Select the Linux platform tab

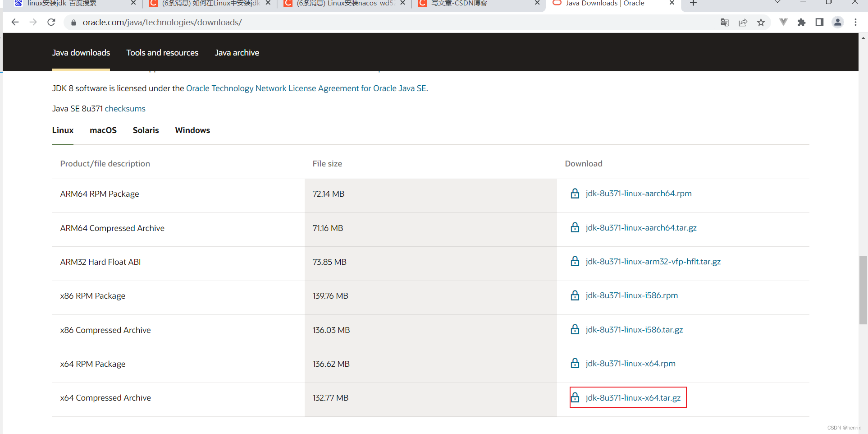pyautogui.click(x=63, y=130)
